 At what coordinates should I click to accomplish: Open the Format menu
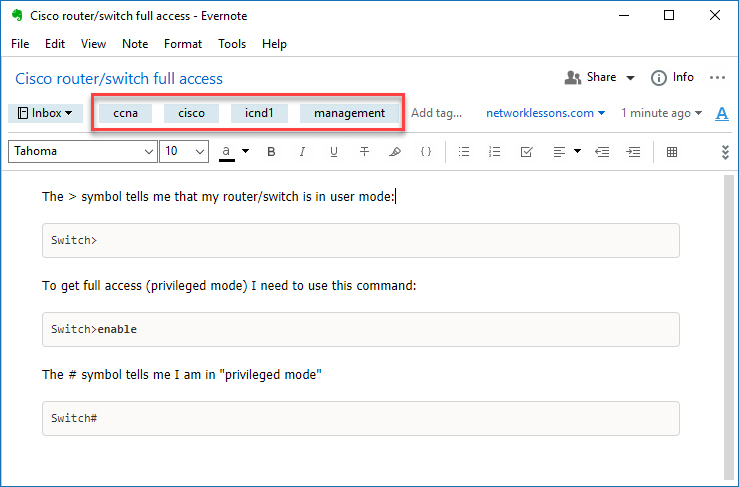pyautogui.click(x=183, y=44)
